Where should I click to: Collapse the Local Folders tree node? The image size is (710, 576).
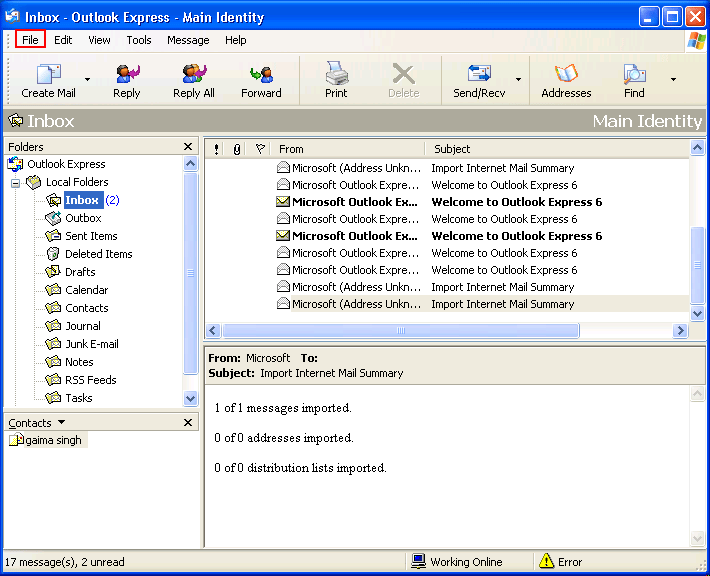[x=16, y=183]
